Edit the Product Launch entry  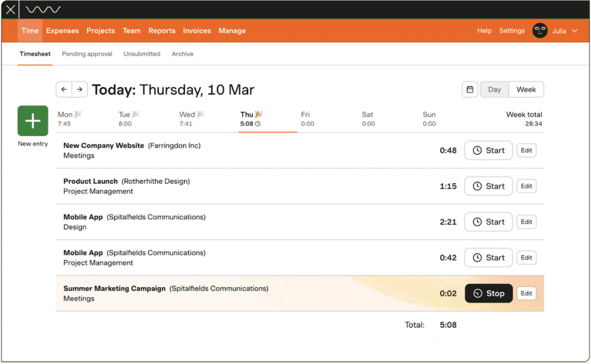tap(526, 186)
